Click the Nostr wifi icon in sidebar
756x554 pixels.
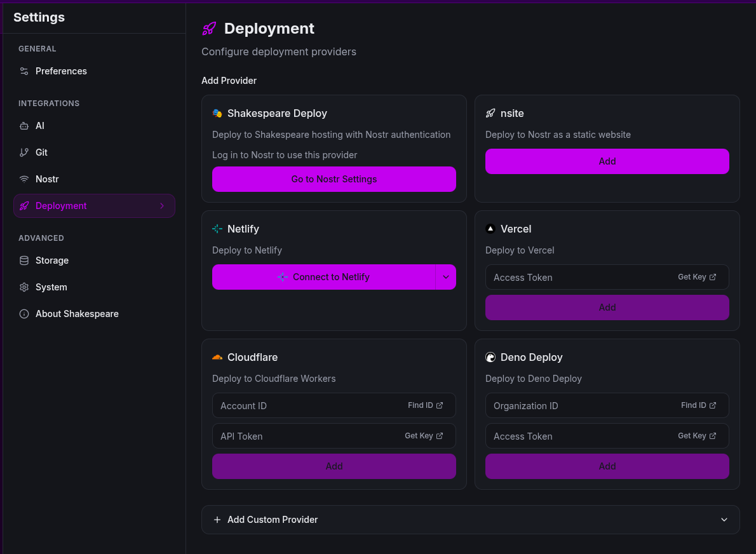[24, 179]
